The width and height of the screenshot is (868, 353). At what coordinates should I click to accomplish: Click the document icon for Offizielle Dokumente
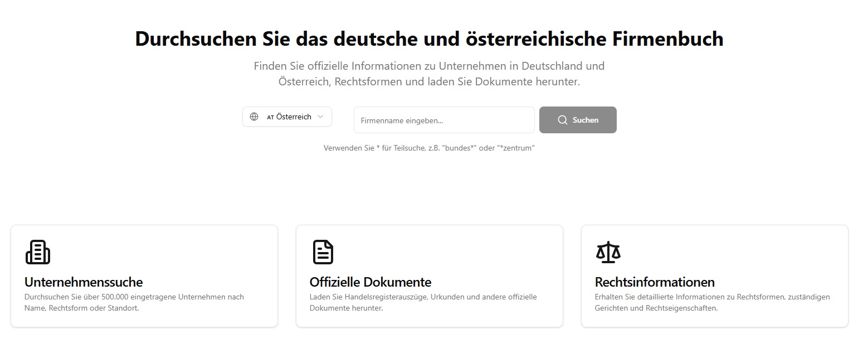click(x=323, y=252)
